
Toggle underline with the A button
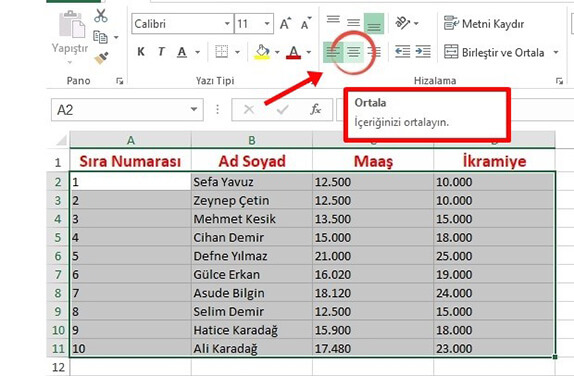[182, 52]
